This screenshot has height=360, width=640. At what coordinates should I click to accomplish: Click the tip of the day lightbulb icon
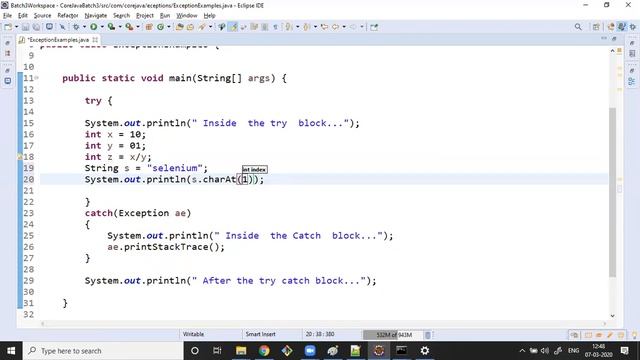(634, 335)
